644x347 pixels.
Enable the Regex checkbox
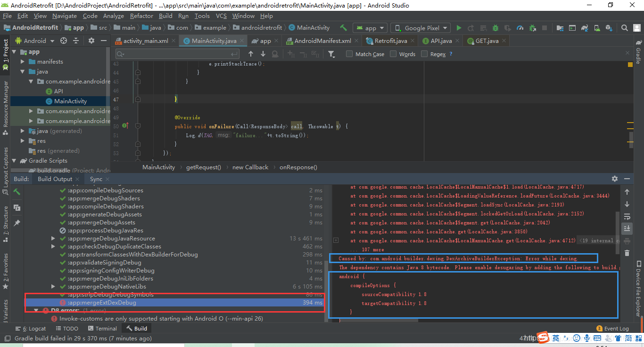tap(424, 54)
